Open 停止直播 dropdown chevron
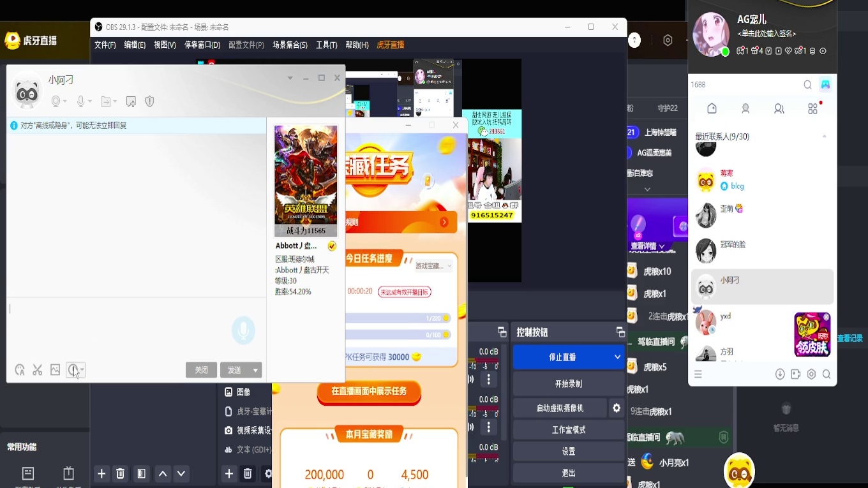The image size is (868, 488). click(617, 357)
